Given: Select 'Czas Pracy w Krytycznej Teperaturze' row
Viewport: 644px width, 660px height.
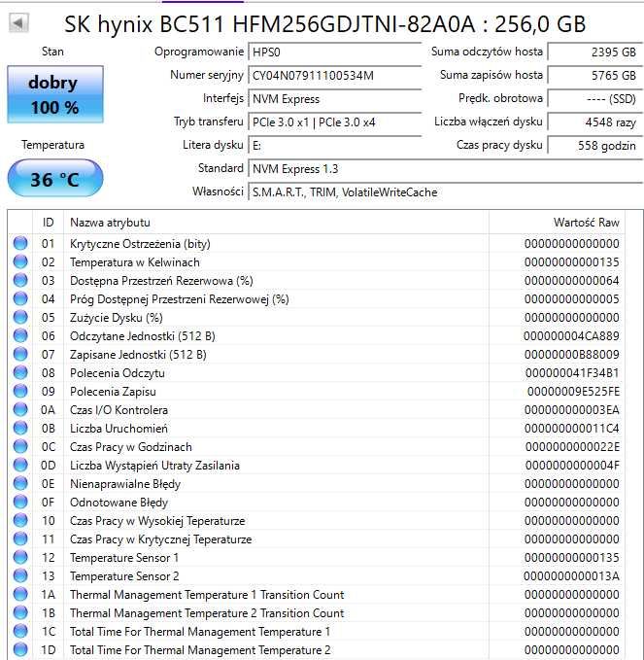Looking at the screenshot, I should (x=317, y=539).
